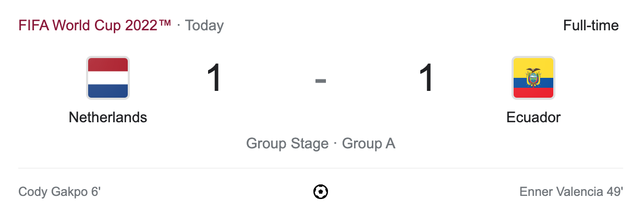Click the Today date label
Image resolution: width=644 pixels, height=210 pixels.
pos(204,26)
